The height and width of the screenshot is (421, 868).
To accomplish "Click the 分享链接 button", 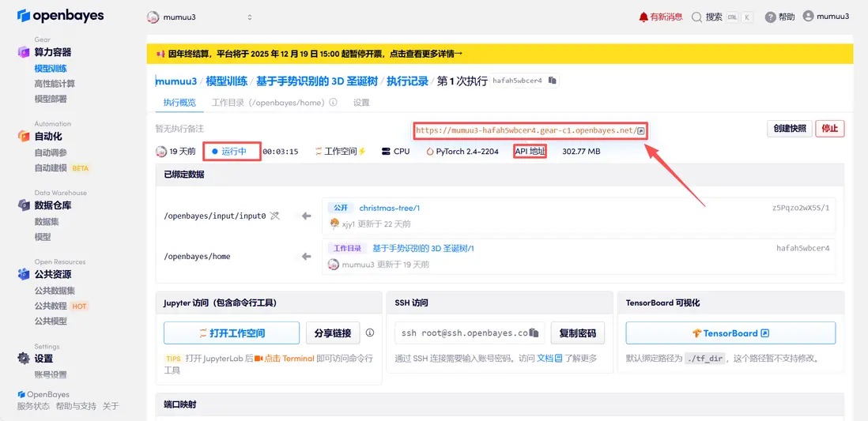I will point(333,333).
